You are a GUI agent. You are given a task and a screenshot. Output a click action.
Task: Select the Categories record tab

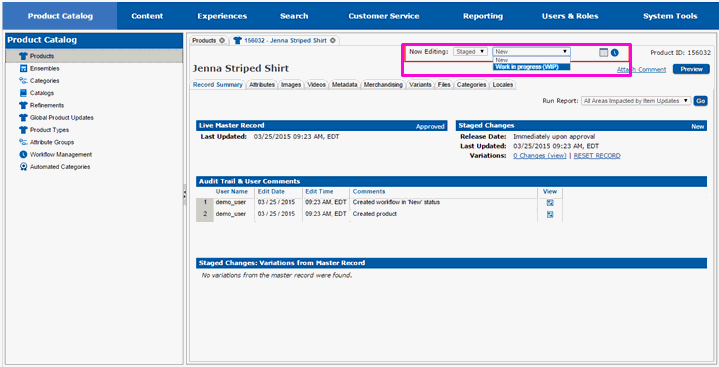[x=471, y=85]
